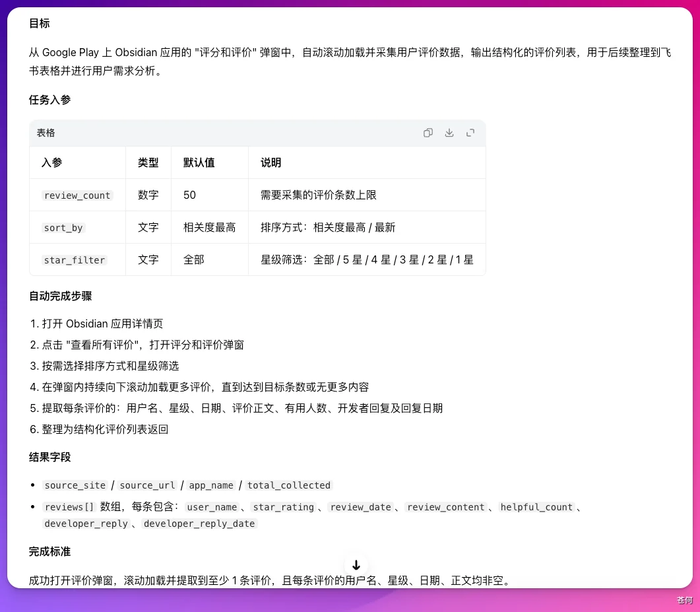Viewport: 700px width, 612px height.
Task: Click the 文字 type cell in star_filter row
Action: pos(148,259)
